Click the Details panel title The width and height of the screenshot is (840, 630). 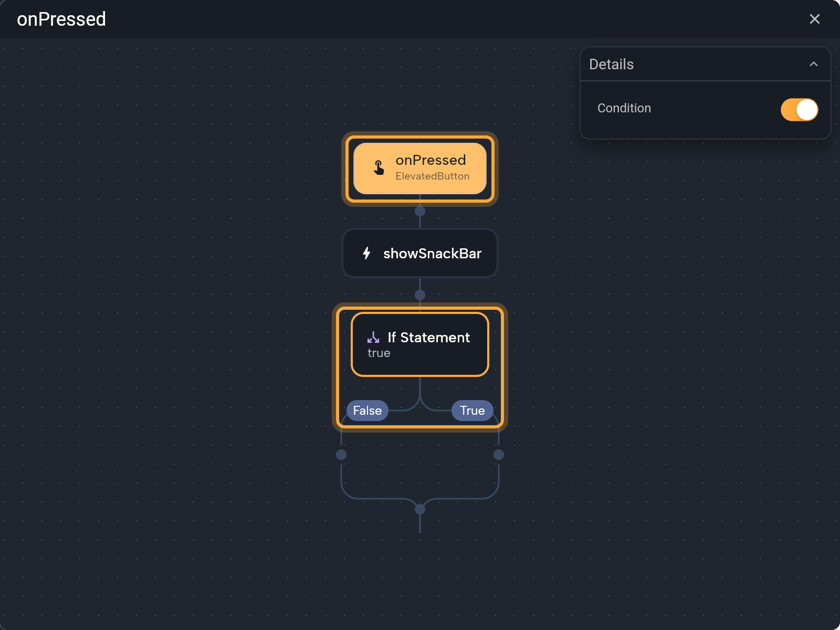[611, 64]
